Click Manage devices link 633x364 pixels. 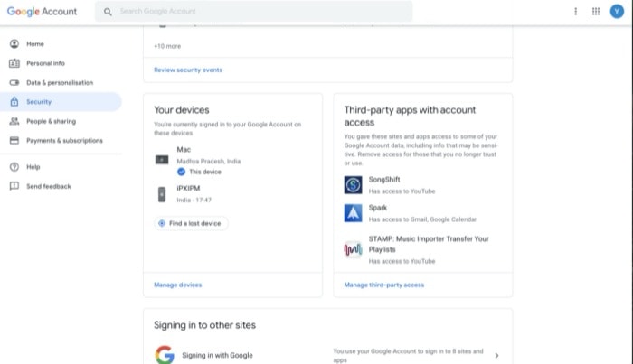point(177,285)
